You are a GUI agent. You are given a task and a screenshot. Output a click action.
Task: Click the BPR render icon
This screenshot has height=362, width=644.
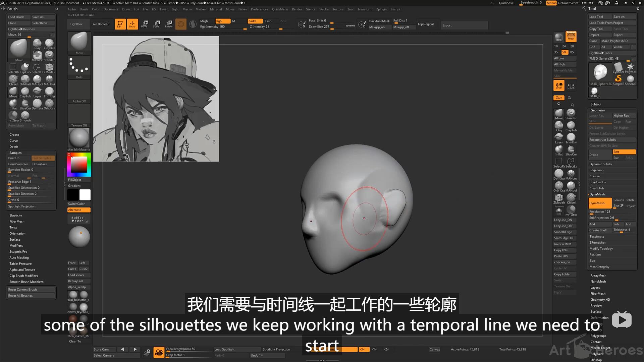coord(559,37)
